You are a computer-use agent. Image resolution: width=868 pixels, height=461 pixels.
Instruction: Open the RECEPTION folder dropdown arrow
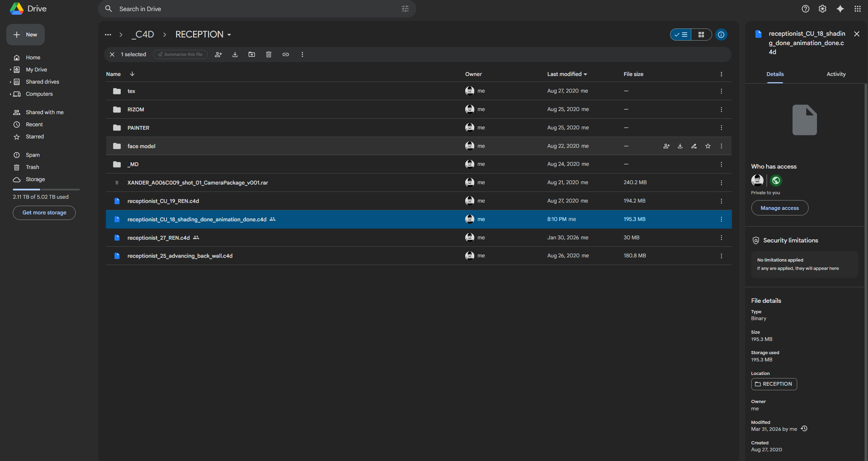coord(229,35)
